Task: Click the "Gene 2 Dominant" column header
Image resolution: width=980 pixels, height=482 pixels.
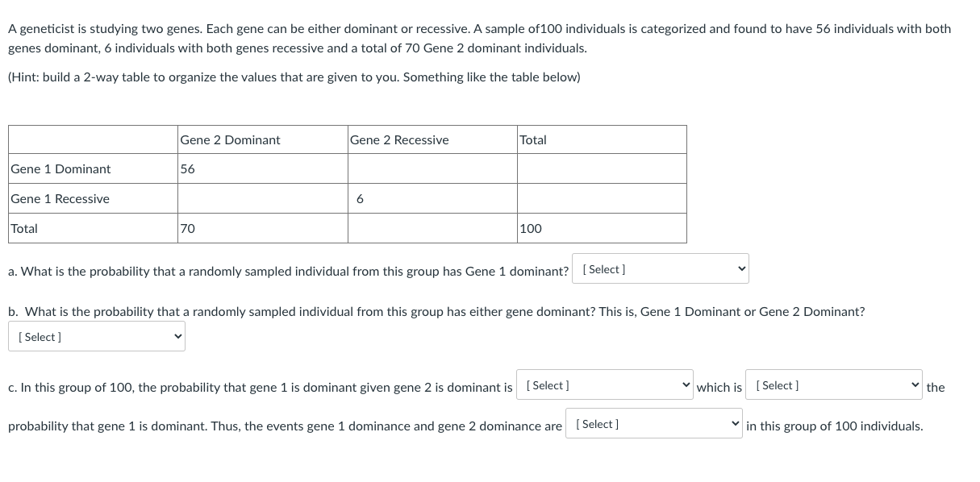Action: pyautogui.click(x=263, y=139)
